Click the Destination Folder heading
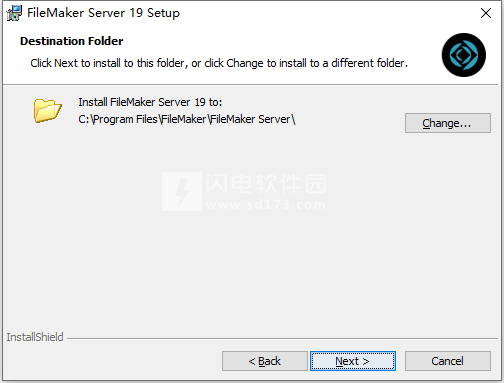Image resolution: width=504 pixels, height=383 pixels. [72, 41]
